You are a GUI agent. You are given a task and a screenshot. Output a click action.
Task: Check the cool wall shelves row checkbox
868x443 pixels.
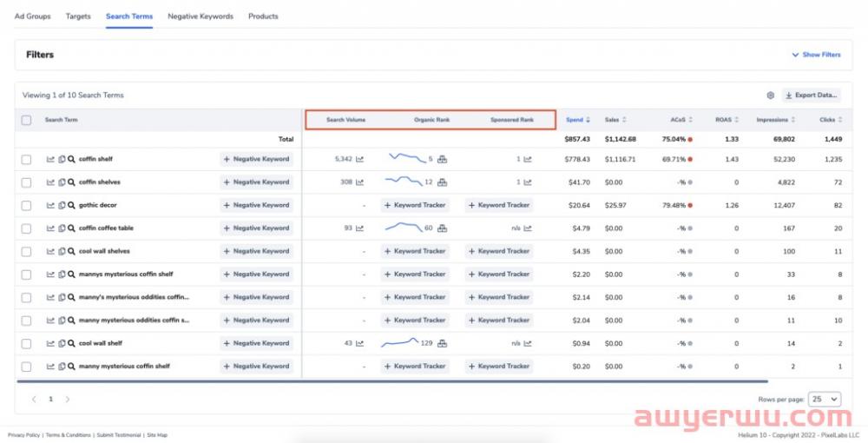coord(26,251)
